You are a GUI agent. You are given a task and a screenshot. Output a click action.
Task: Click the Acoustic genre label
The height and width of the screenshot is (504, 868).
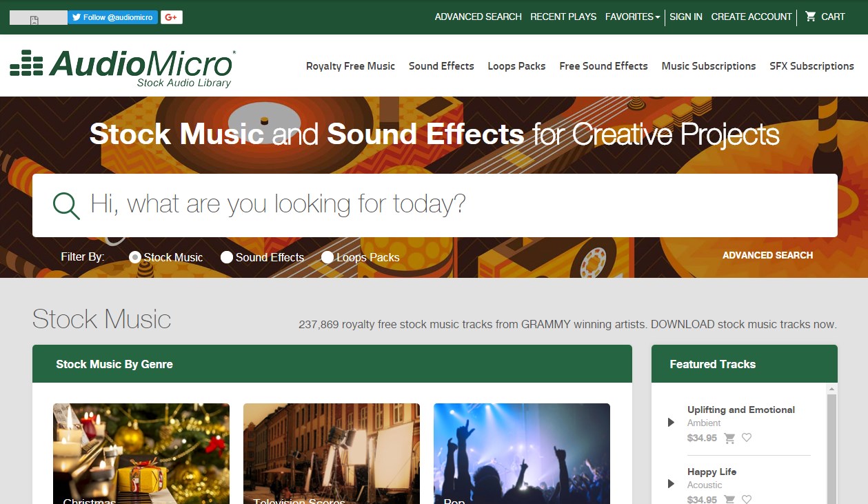pyautogui.click(x=705, y=485)
